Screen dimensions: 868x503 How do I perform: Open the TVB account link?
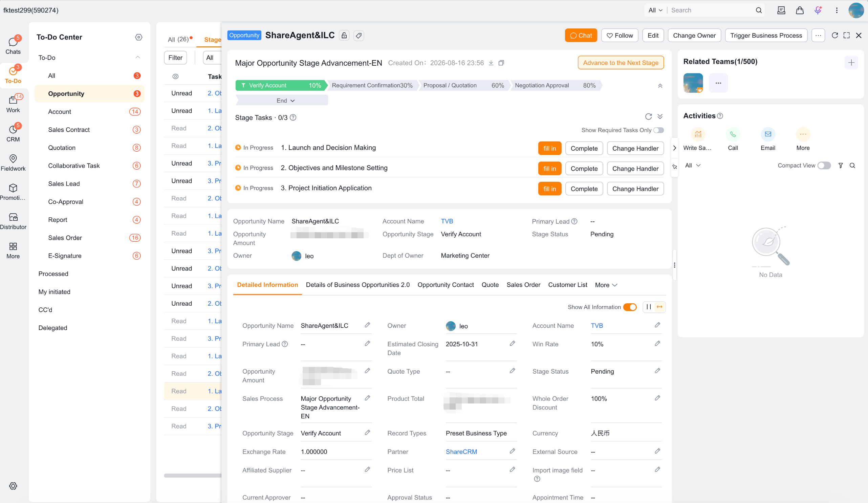click(x=447, y=221)
